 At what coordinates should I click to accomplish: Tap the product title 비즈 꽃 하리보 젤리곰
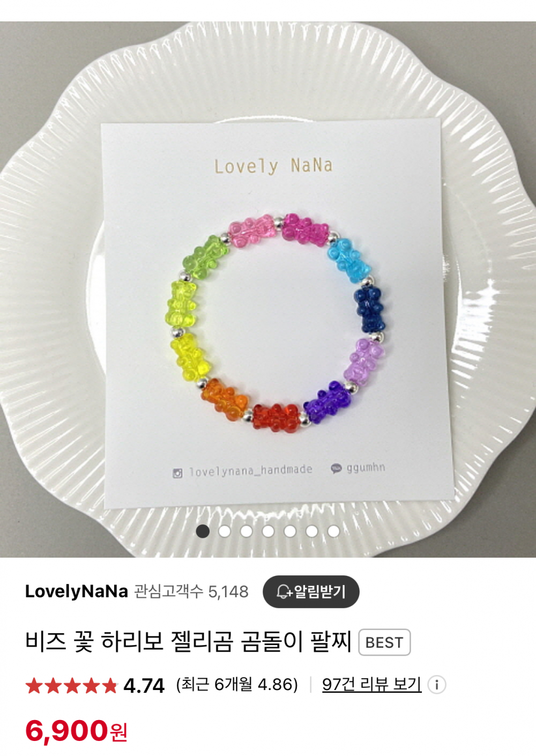(x=188, y=642)
